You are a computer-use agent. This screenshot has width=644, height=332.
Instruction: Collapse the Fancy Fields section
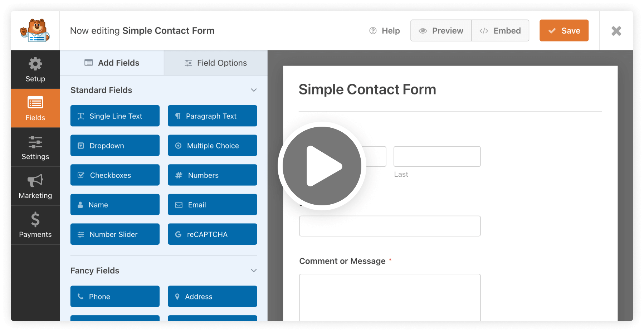(253, 270)
